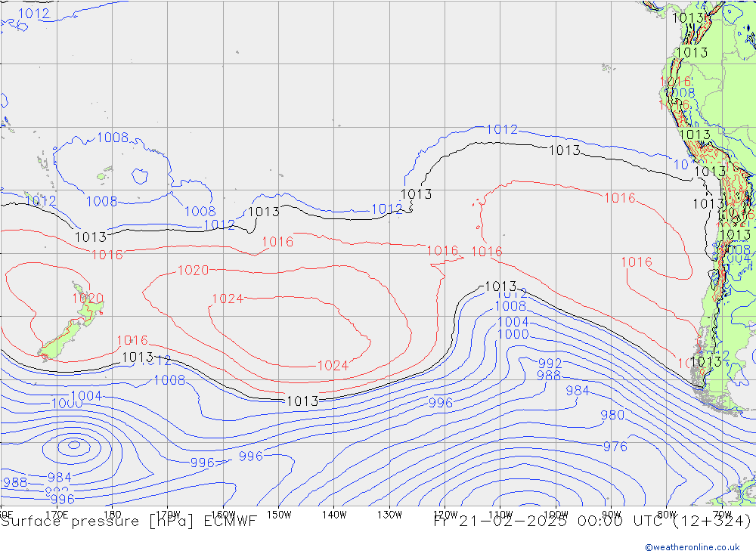Click the 140W longitude label
Screen dimensions: 756x554
coord(333,514)
